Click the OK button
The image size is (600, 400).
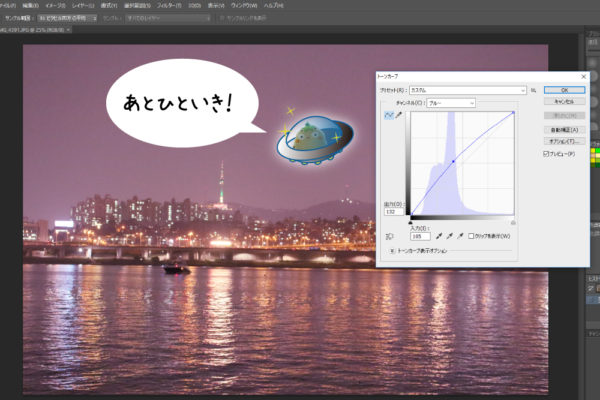(563, 89)
